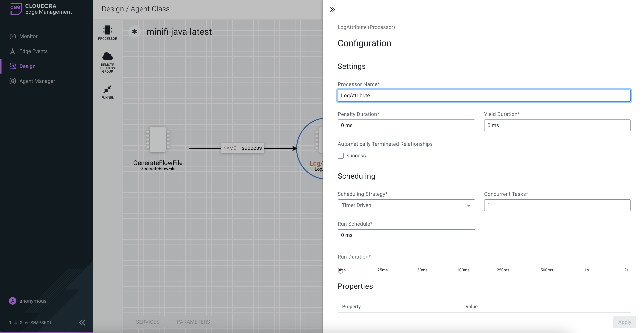Open the Services tab at bottom

tap(148, 322)
